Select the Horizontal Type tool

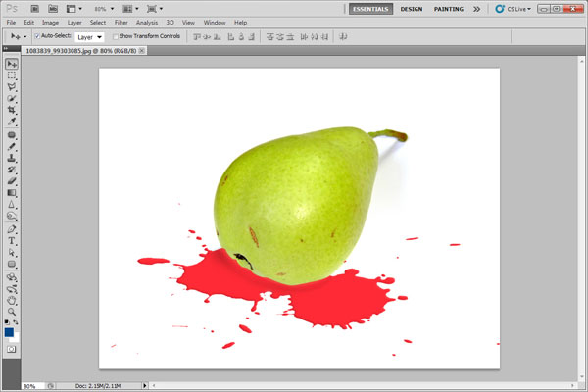pyautogui.click(x=12, y=240)
